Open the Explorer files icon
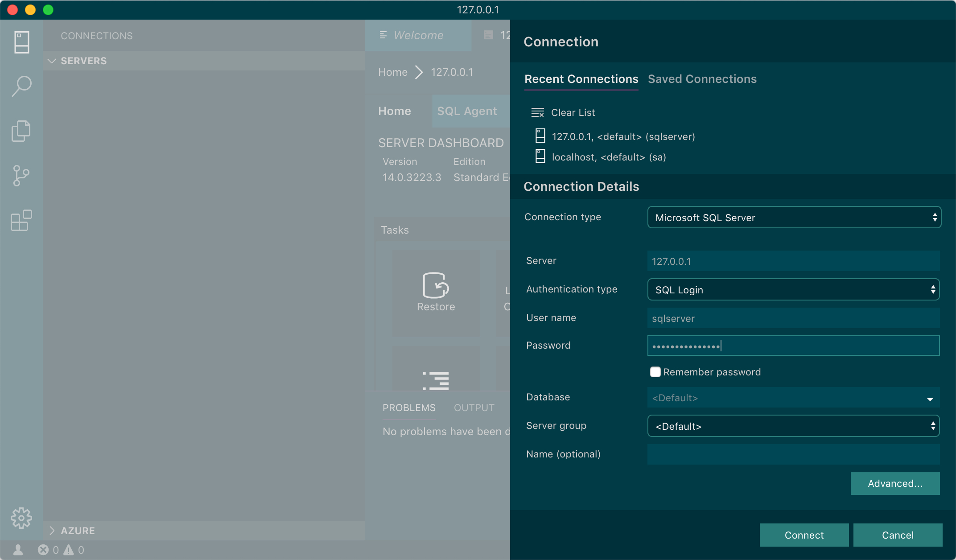 coord(21,131)
